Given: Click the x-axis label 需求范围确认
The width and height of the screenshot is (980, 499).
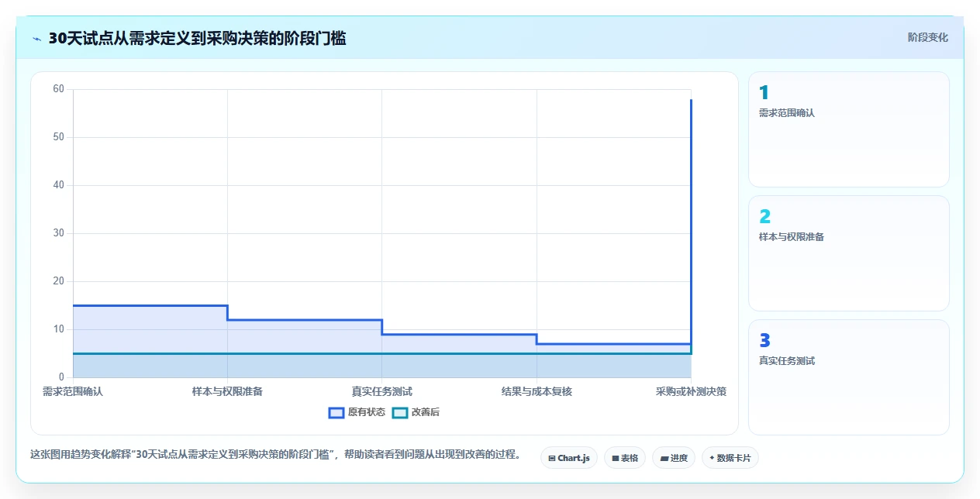Looking at the screenshot, I should (73, 391).
